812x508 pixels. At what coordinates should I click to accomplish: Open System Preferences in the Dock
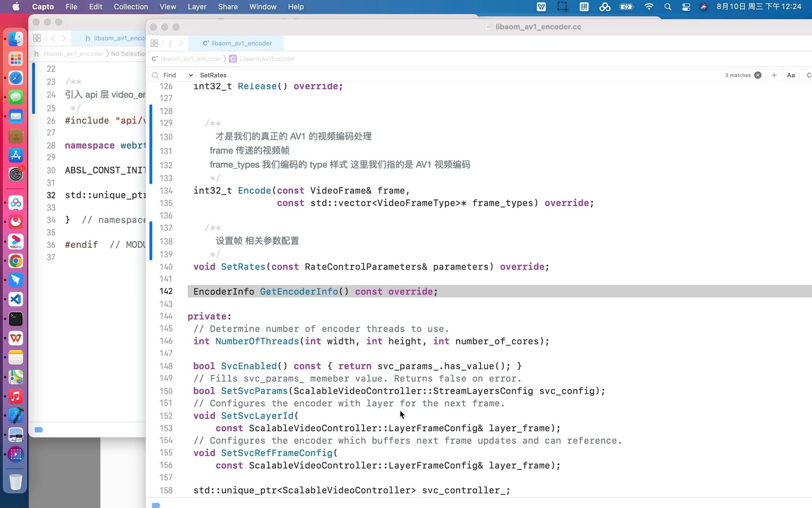(16, 175)
